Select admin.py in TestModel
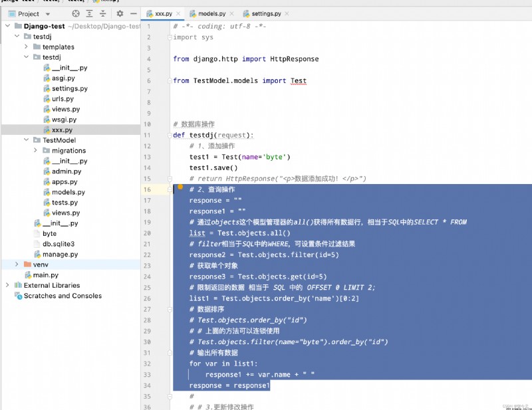 tap(66, 171)
